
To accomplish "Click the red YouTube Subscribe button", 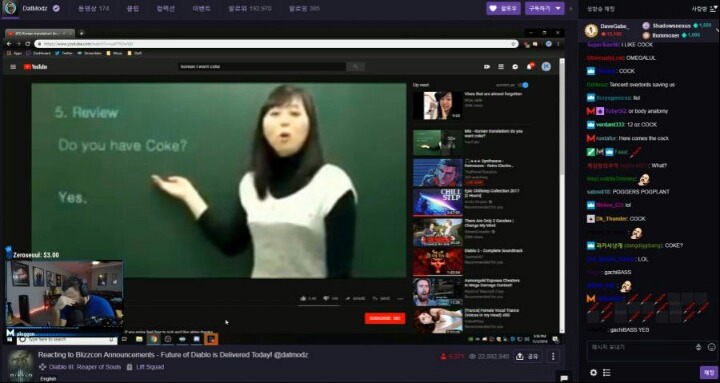I will tap(385, 318).
